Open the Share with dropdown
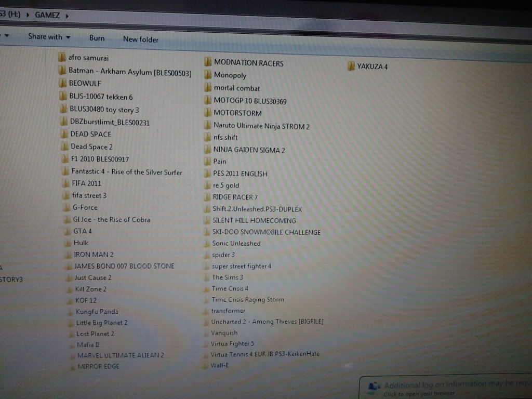Viewport: 532px width, 399px height. click(49, 37)
